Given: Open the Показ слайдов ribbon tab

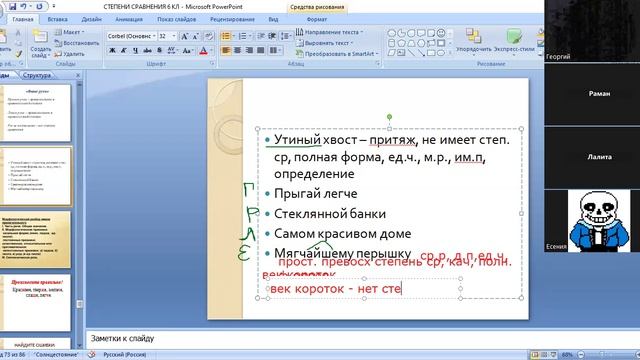Looking at the screenshot, I should tap(177, 19).
